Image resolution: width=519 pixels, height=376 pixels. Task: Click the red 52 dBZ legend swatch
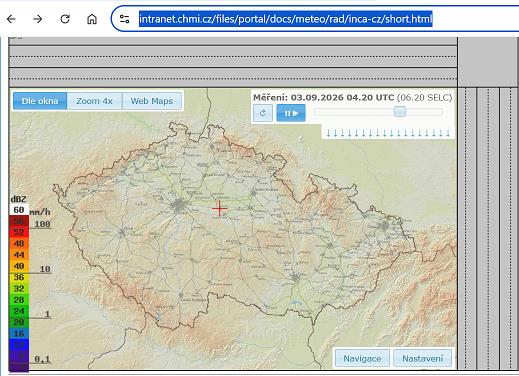coord(19,232)
